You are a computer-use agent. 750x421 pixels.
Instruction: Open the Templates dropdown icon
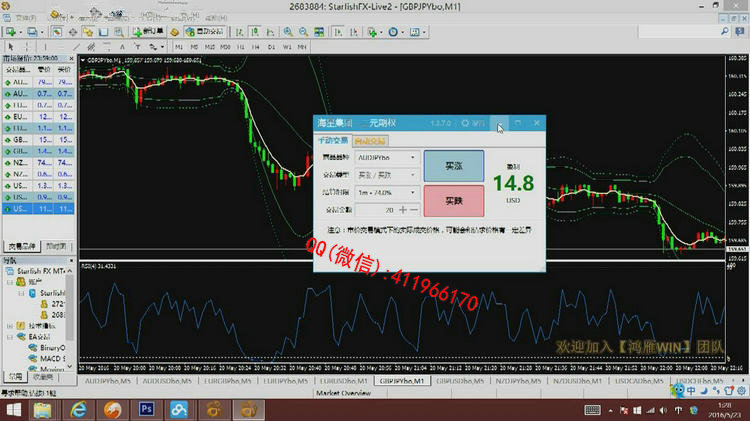417,32
